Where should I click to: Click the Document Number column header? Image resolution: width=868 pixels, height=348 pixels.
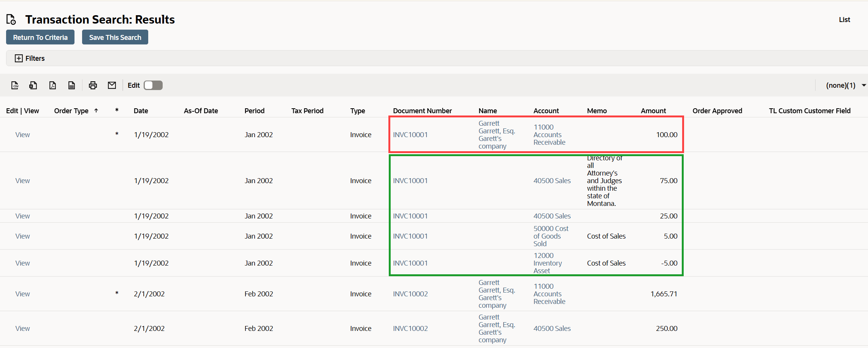[423, 111]
